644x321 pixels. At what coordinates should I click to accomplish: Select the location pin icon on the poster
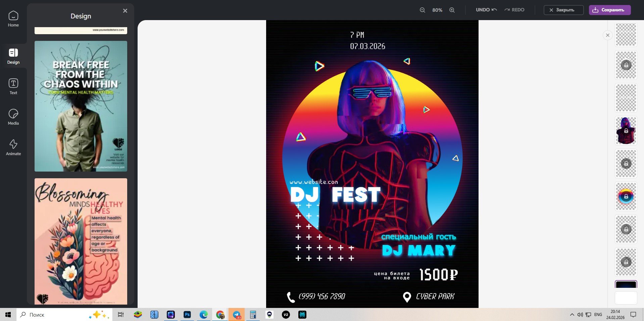407,297
